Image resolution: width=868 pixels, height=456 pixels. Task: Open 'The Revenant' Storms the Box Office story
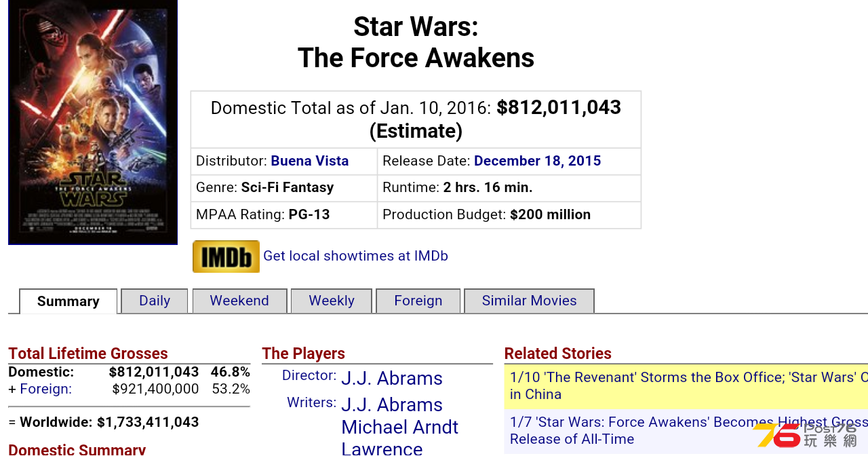tap(686, 385)
